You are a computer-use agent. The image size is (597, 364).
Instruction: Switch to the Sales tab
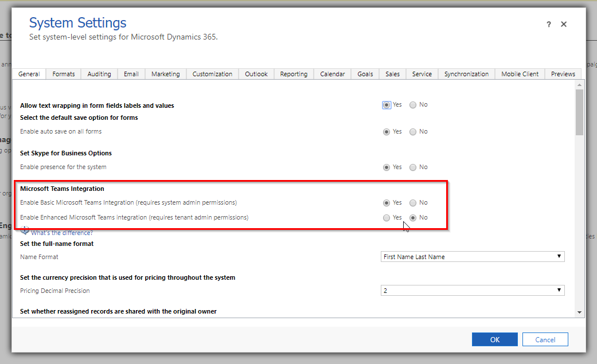[392, 74]
